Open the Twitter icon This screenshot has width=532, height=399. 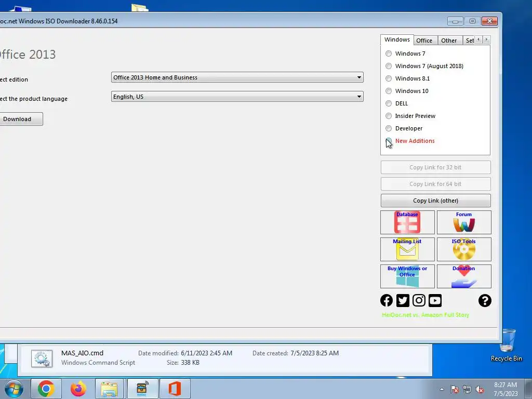pyautogui.click(x=403, y=300)
